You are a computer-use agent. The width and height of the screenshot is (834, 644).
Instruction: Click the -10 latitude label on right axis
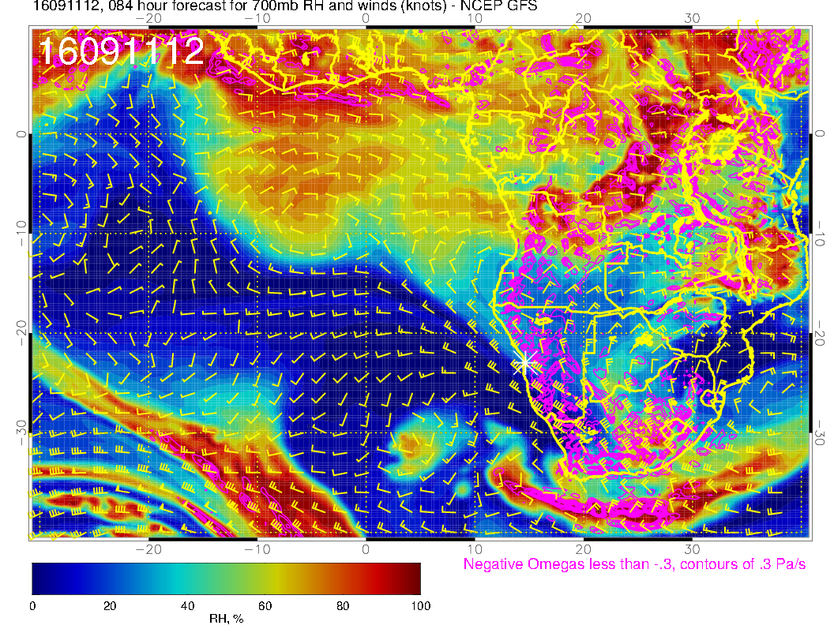(820, 233)
